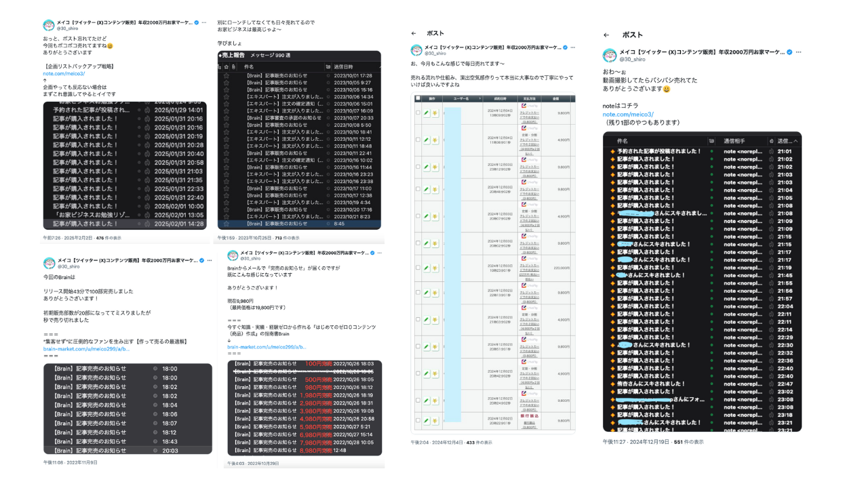Click attachment column header in 売上報告 list
This screenshot has width=868, height=488.
click(233, 66)
